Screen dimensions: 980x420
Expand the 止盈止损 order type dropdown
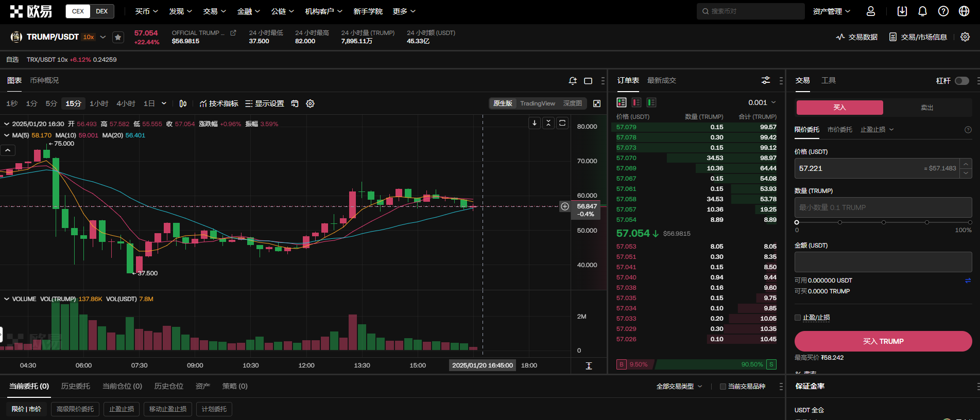tap(877, 130)
